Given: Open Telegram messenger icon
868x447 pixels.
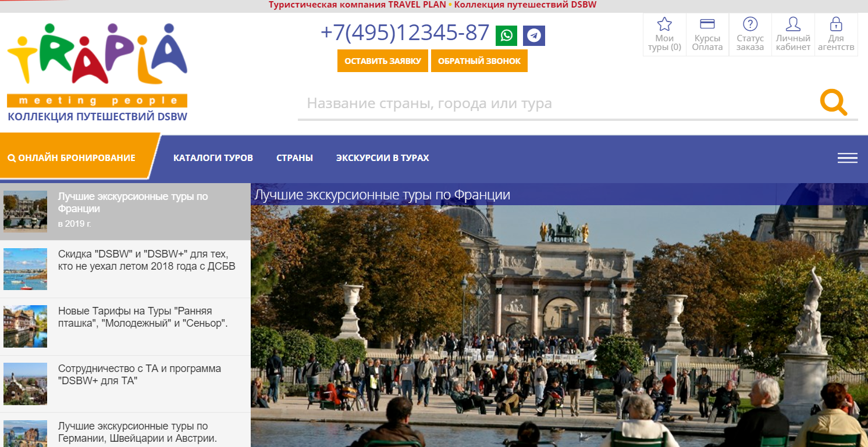Looking at the screenshot, I should point(533,35).
